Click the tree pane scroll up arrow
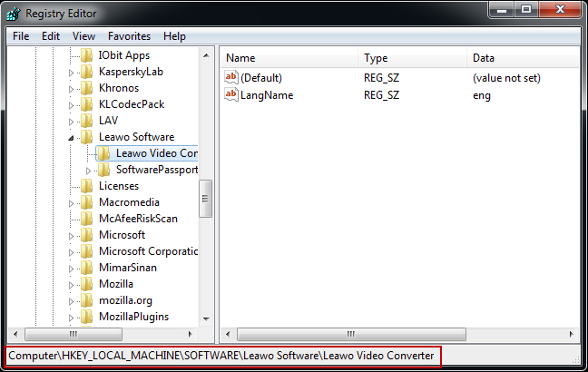Image resolution: width=588 pixels, height=372 pixels. pyautogui.click(x=206, y=55)
